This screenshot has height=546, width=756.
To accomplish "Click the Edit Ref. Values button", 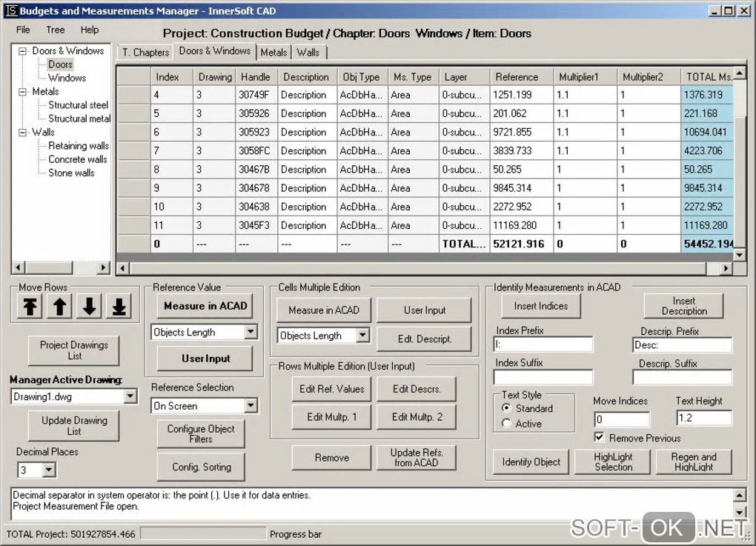I will [x=332, y=389].
